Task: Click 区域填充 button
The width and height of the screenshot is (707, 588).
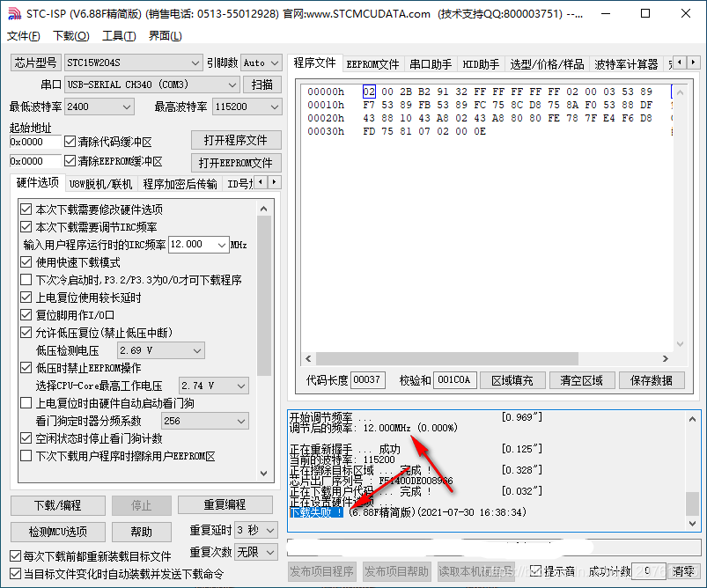Action: pos(512,380)
